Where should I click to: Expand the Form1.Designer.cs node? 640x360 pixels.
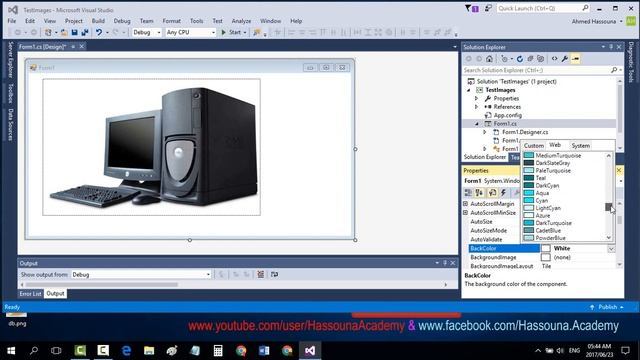click(484, 132)
